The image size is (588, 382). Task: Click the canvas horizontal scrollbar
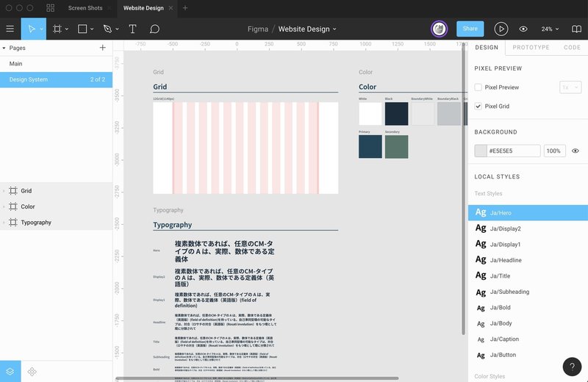257,378
